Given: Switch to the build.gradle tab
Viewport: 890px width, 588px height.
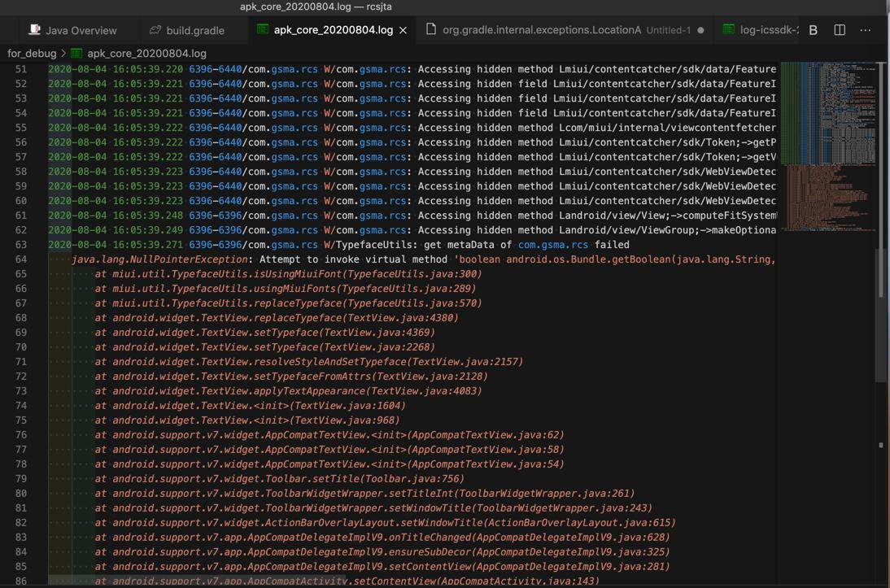Looking at the screenshot, I should (x=187, y=30).
